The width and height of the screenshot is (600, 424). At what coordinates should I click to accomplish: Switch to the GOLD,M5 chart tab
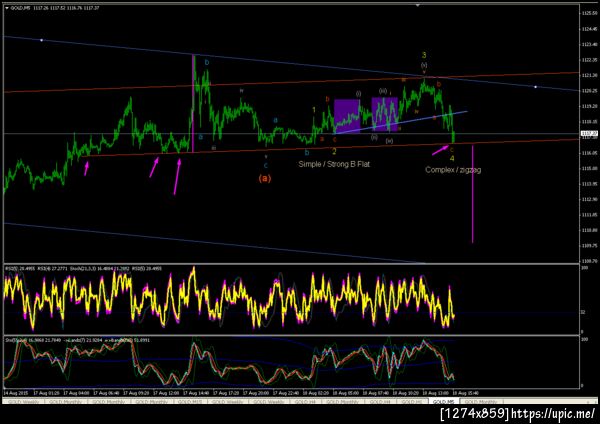pyautogui.click(x=443, y=402)
